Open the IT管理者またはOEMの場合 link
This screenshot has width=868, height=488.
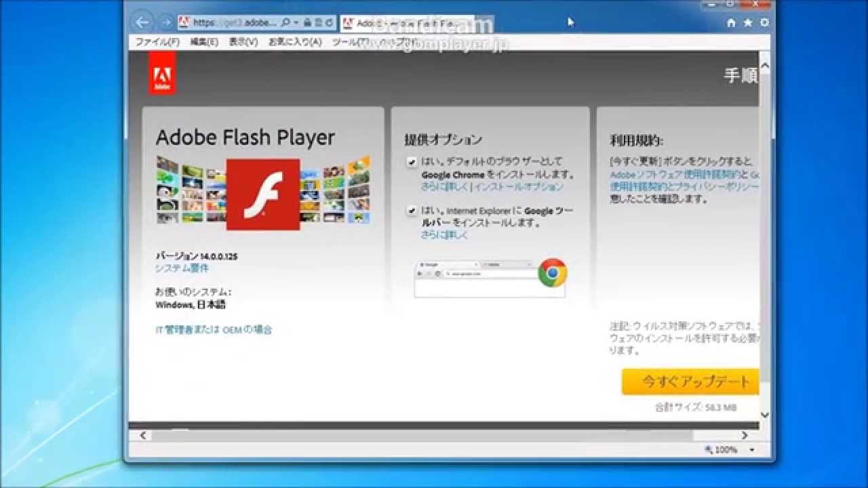point(214,329)
